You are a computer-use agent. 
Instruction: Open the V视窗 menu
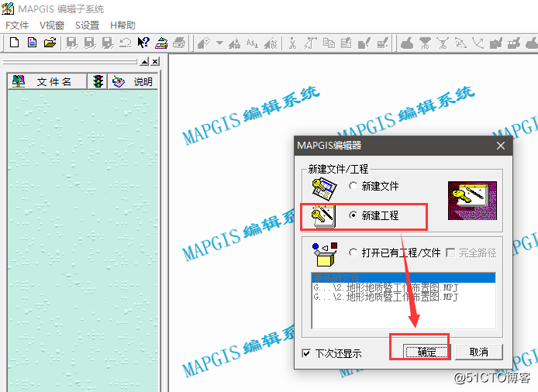(x=52, y=26)
